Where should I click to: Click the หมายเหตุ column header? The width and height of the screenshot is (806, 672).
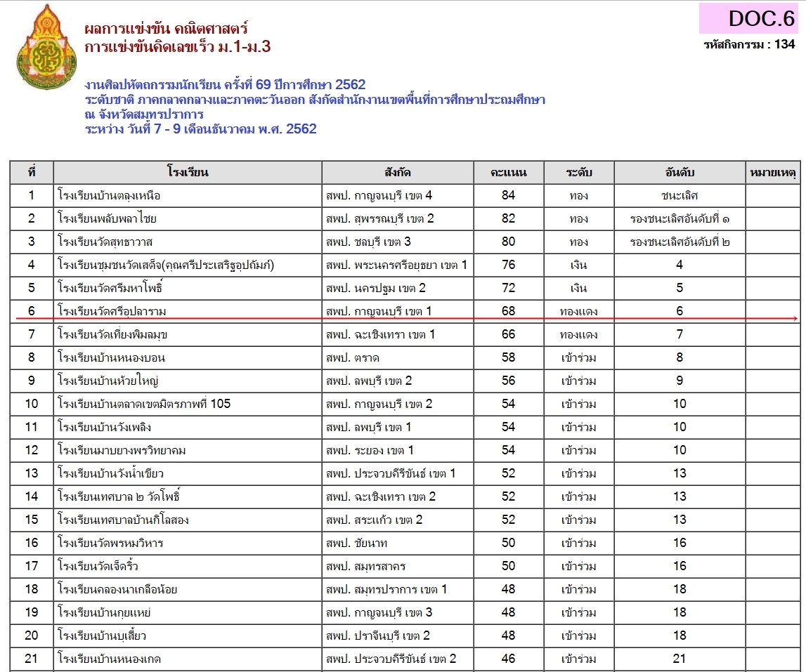(x=772, y=172)
